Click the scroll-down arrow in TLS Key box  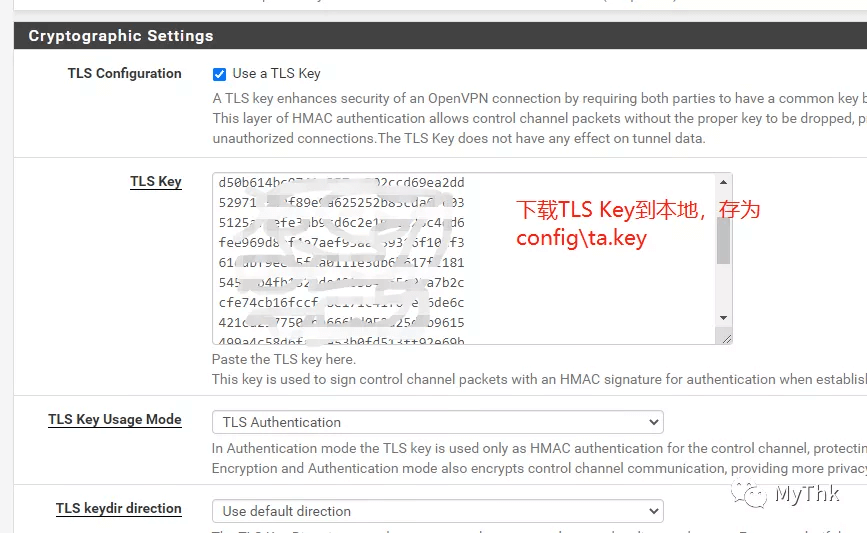point(723,318)
